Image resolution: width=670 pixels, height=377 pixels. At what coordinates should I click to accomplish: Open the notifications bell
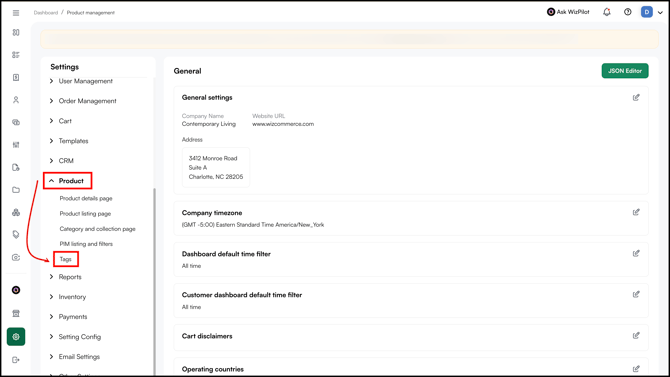tap(607, 12)
